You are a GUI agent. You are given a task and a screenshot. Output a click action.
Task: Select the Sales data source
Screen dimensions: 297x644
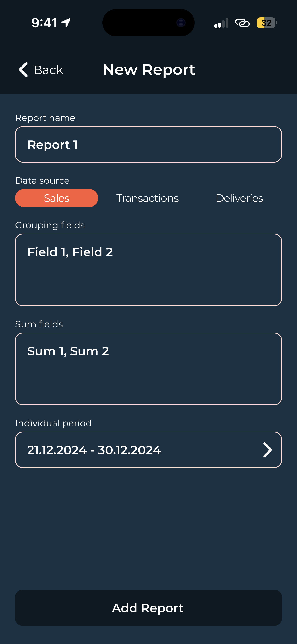(x=56, y=198)
